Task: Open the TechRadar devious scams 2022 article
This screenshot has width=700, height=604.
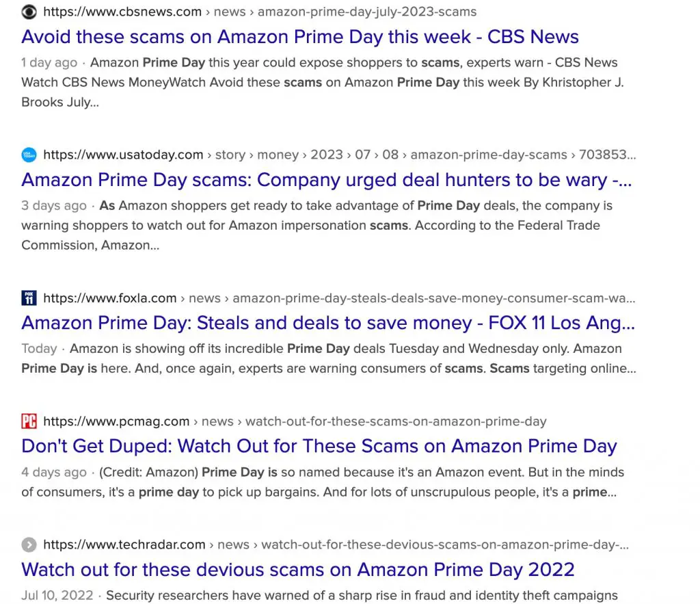Action: click(x=298, y=568)
